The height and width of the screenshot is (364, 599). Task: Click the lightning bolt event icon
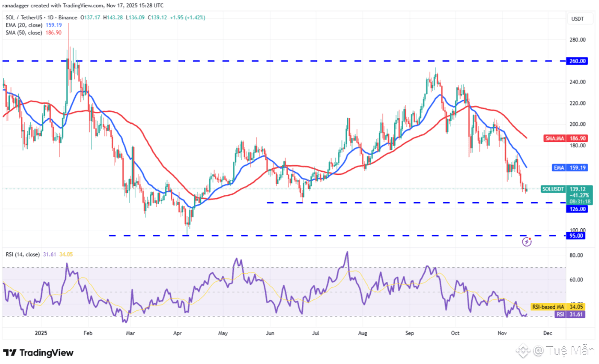tap(527, 241)
